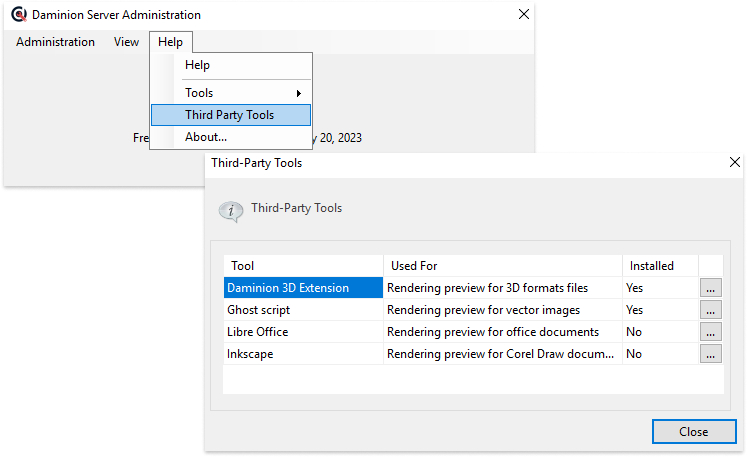Click 'Rendering preview for 3D formats files' cell
Viewport: 747px width, 457px height.
click(503, 288)
